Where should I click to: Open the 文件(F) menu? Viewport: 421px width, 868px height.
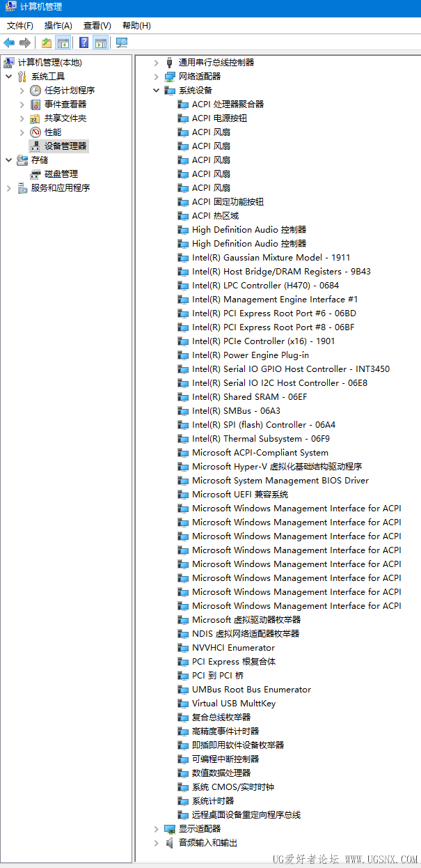click(20, 26)
